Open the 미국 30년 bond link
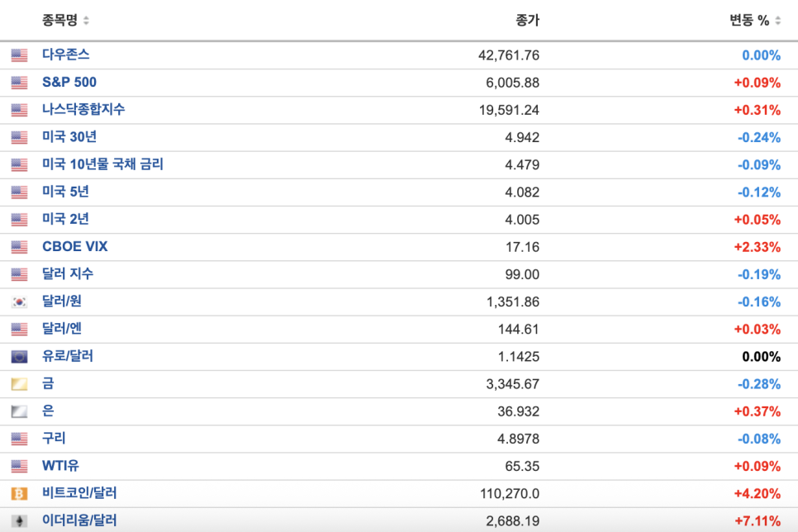The height and width of the screenshot is (532, 798). [x=69, y=137]
